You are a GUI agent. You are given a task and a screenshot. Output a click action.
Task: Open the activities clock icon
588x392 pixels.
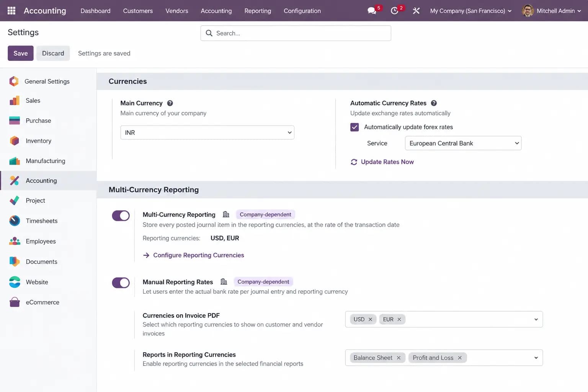click(394, 11)
